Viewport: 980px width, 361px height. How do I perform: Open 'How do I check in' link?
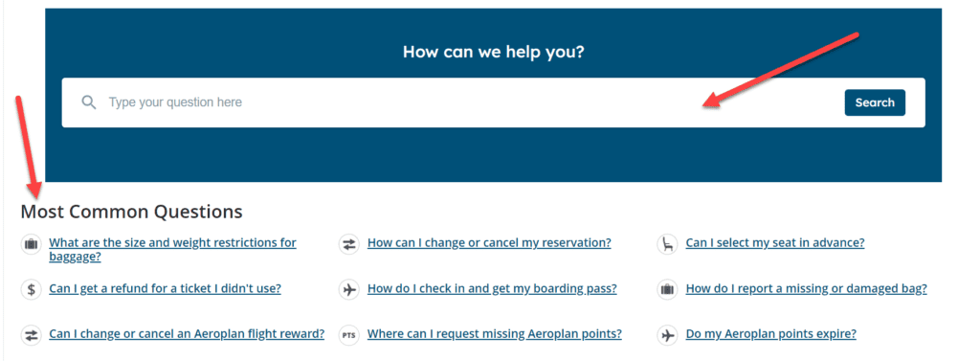point(492,288)
